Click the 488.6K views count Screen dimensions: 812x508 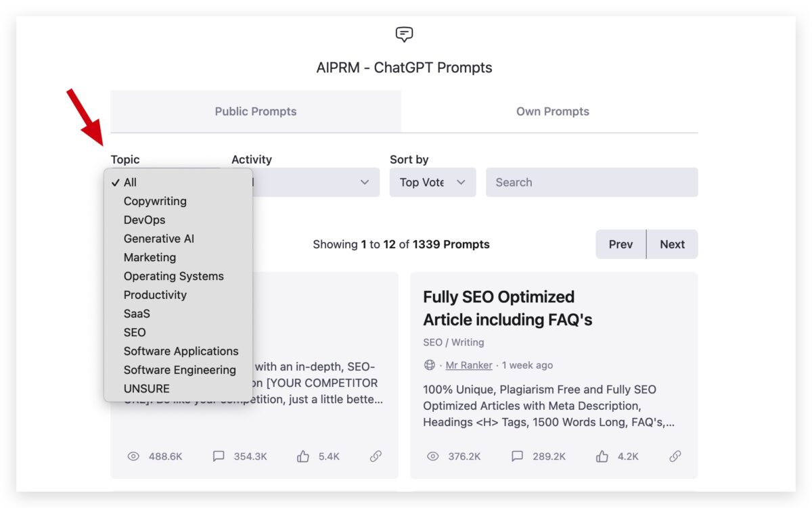tap(166, 457)
